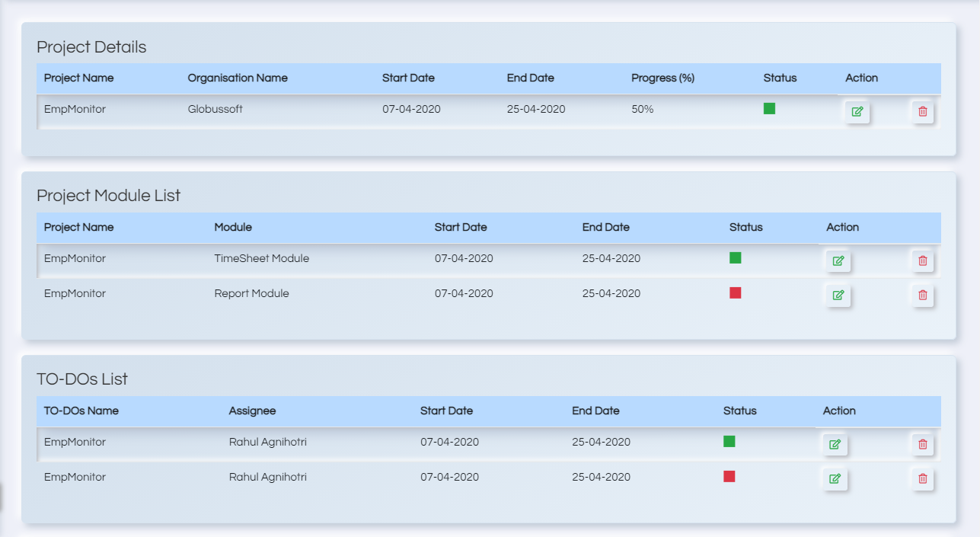Click the Start Date header in Project Module List
This screenshot has height=537, width=980.
pos(461,227)
